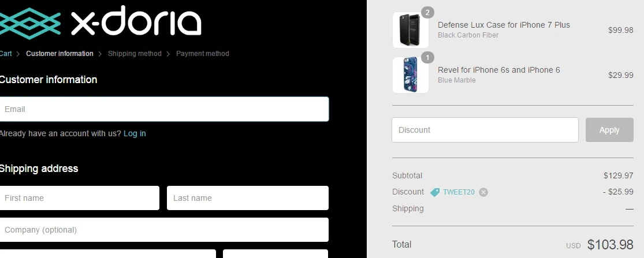The height and width of the screenshot is (258, 644).
Task: Click the Company (optional) field
Action: [x=164, y=230]
